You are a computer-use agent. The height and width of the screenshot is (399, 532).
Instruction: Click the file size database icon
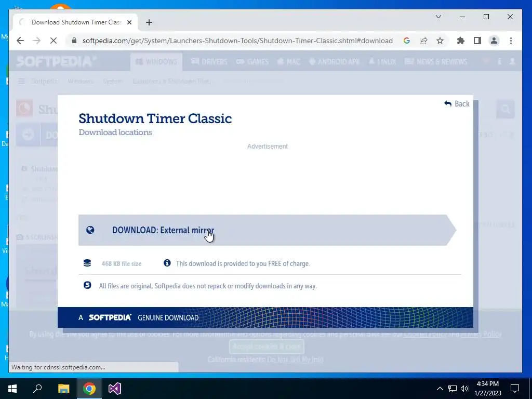[x=87, y=263]
